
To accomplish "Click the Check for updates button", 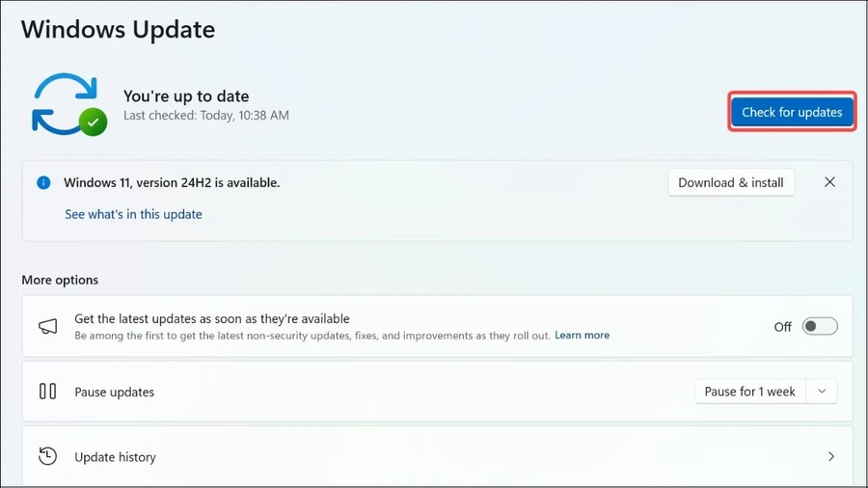I will 792,112.
